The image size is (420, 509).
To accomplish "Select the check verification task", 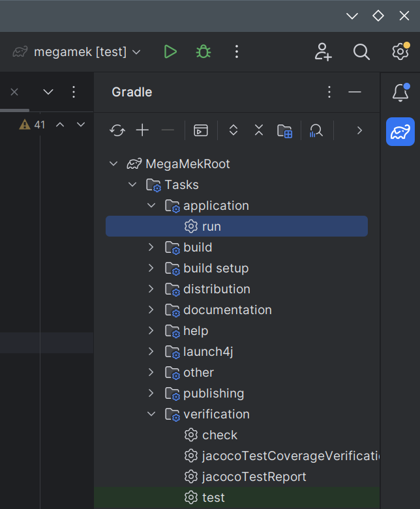I will [219, 435].
